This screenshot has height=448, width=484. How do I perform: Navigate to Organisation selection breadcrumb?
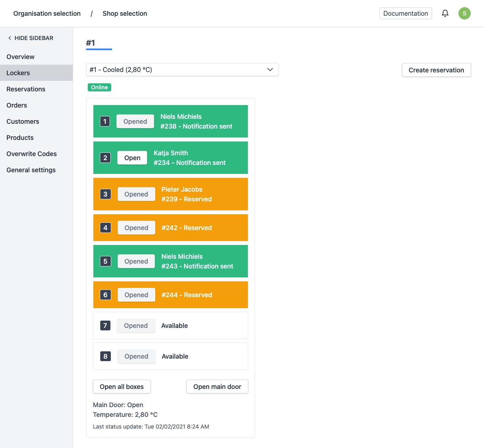[x=47, y=13]
